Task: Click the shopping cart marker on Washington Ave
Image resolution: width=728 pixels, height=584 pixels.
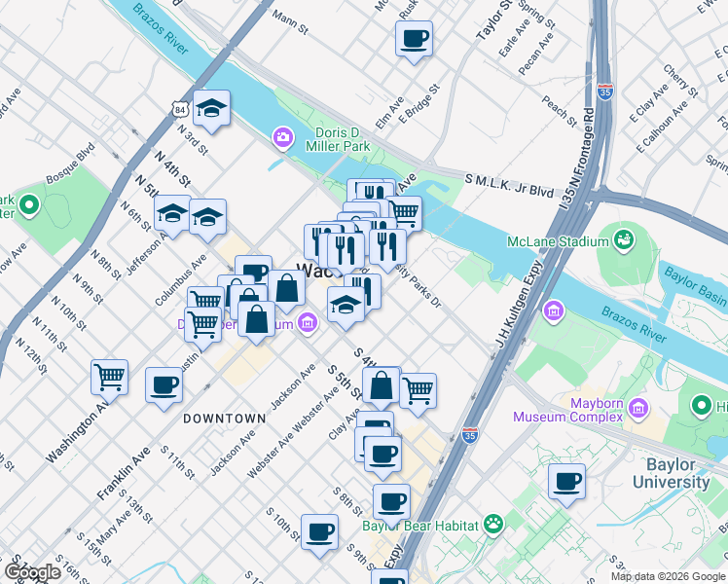Action: point(110,378)
